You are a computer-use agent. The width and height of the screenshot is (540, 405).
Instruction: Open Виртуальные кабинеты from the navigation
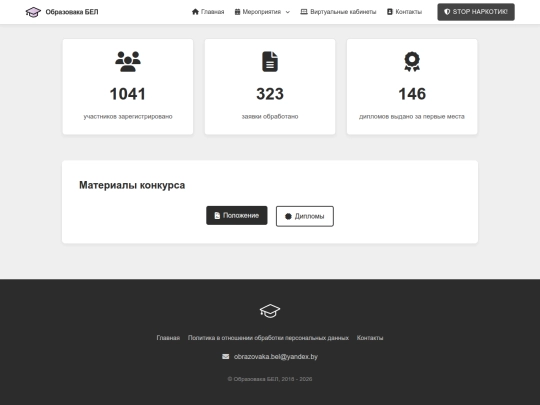click(343, 12)
